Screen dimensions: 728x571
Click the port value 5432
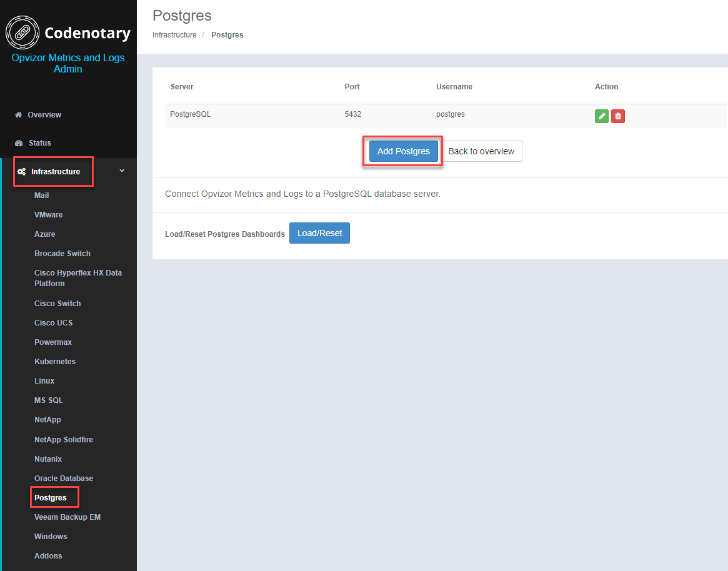point(353,114)
